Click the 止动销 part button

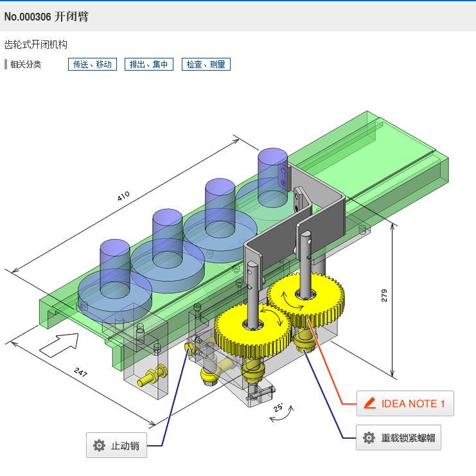(x=116, y=445)
